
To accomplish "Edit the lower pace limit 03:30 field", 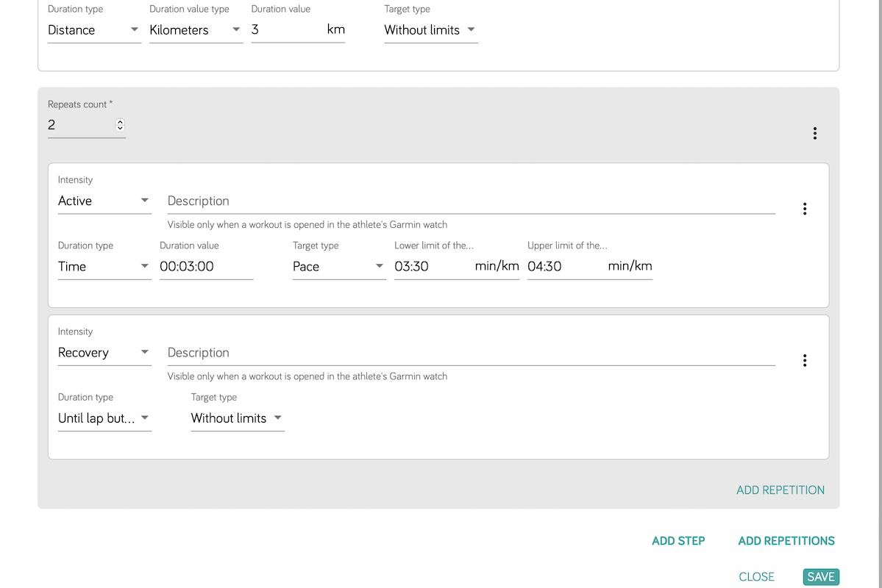I will pos(431,267).
